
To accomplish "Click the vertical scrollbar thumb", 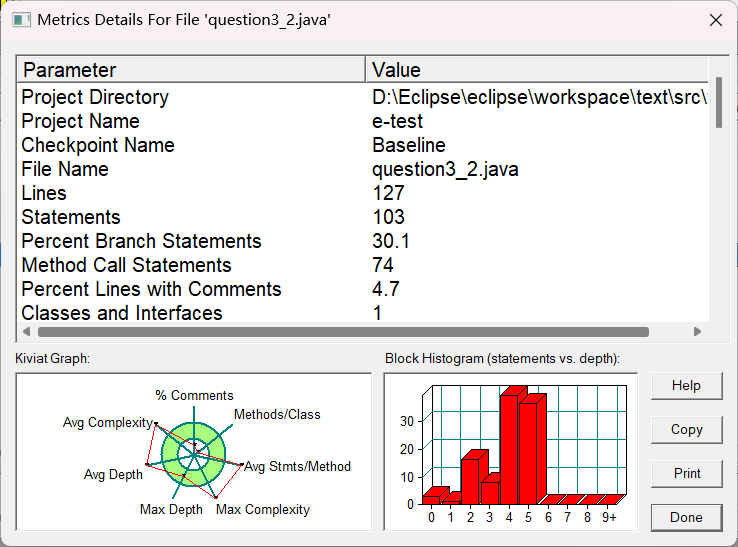I will (x=719, y=103).
